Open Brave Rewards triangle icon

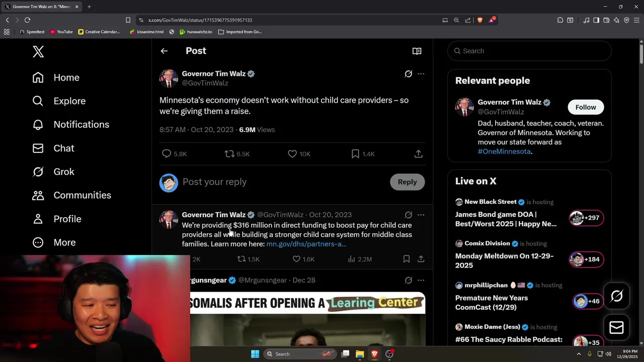point(492,20)
